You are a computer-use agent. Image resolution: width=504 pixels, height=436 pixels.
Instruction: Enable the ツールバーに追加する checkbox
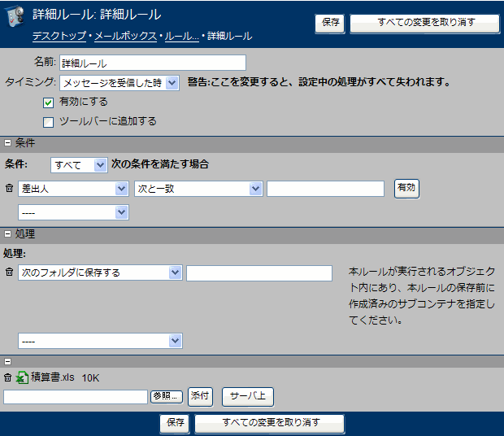(x=49, y=122)
